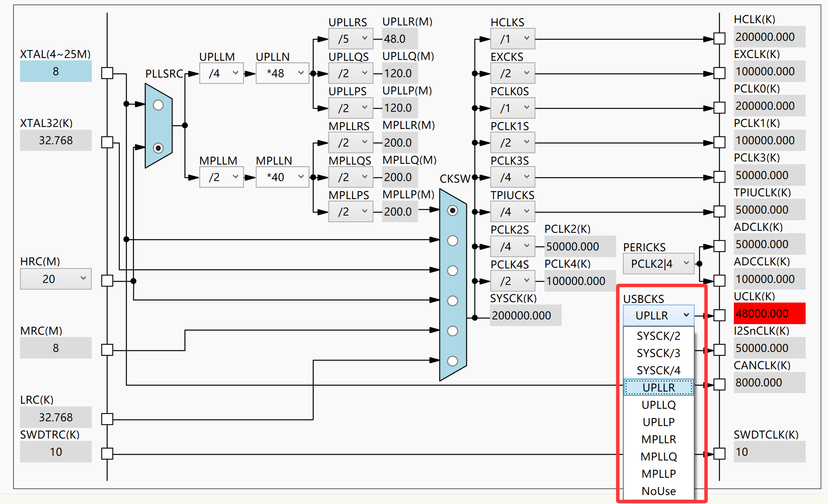Select the top CKSW radio button
This screenshot has height=504, width=828.
453,210
